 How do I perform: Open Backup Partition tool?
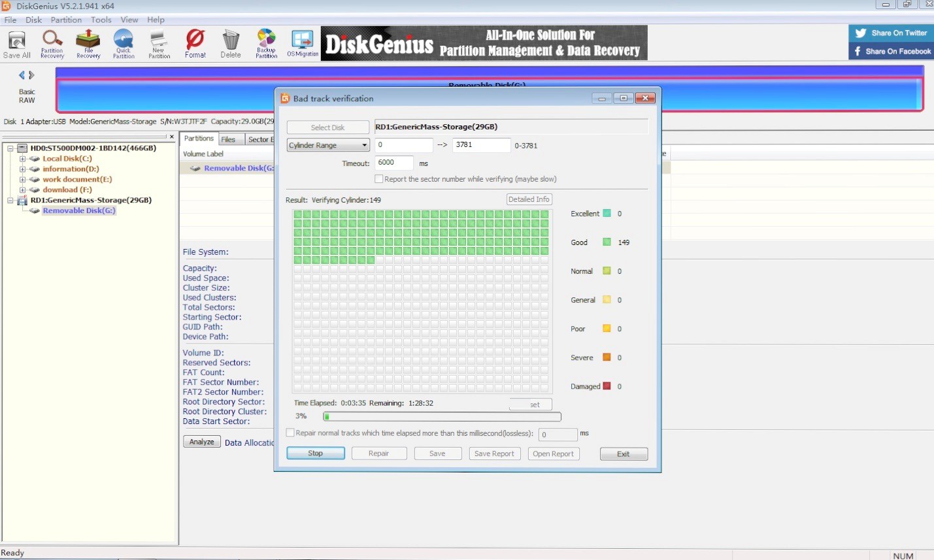pyautogui.click(x=266, y=44)
